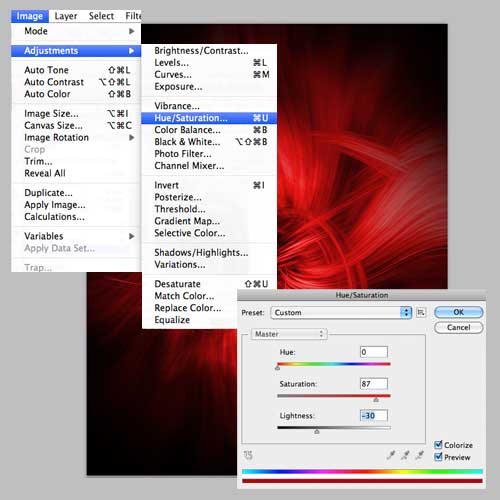Screen dimensions: 500x500
Task: Click the Lightness slider handle
Action: (317, 431)
